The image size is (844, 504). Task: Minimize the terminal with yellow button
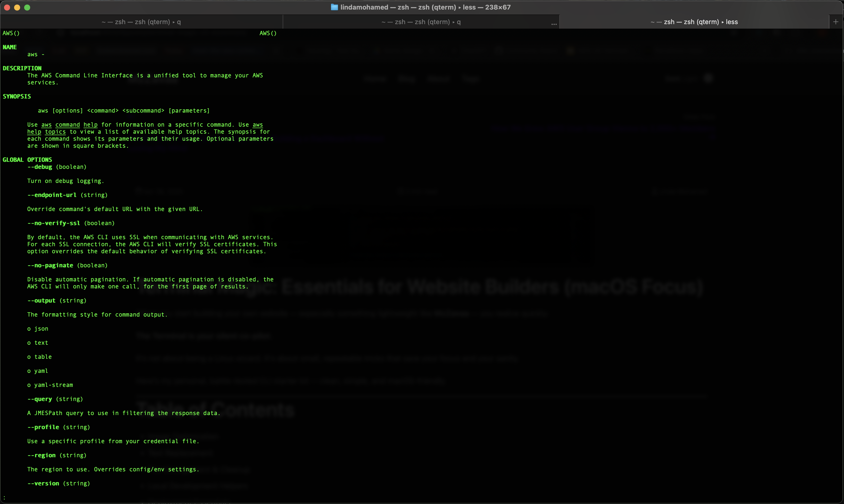[17, 8]
